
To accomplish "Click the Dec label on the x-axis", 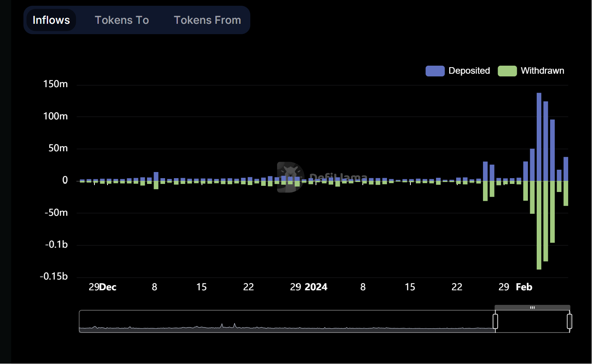I will [x=108, y=287].
